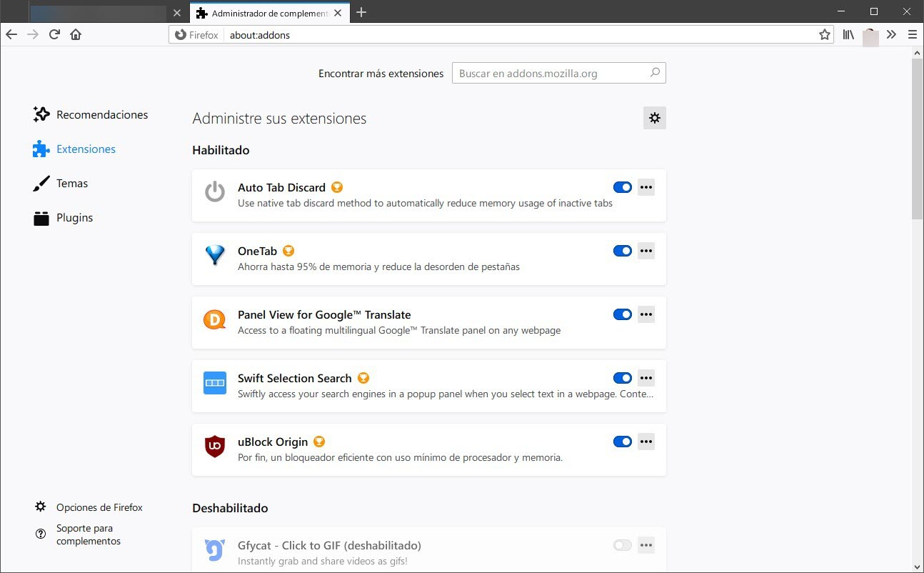Expand more options for Swift Selection Search

646,378
